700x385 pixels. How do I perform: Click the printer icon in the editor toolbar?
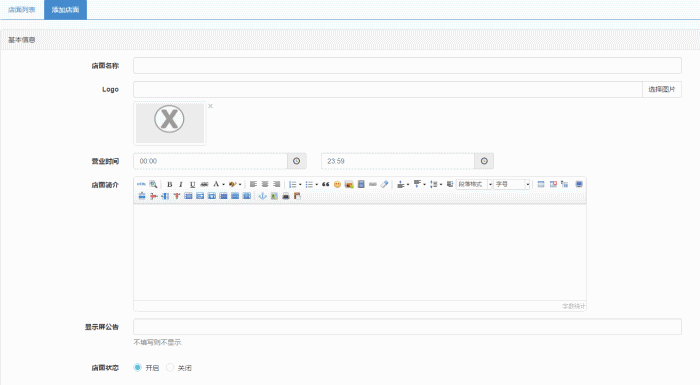[286, 196]
